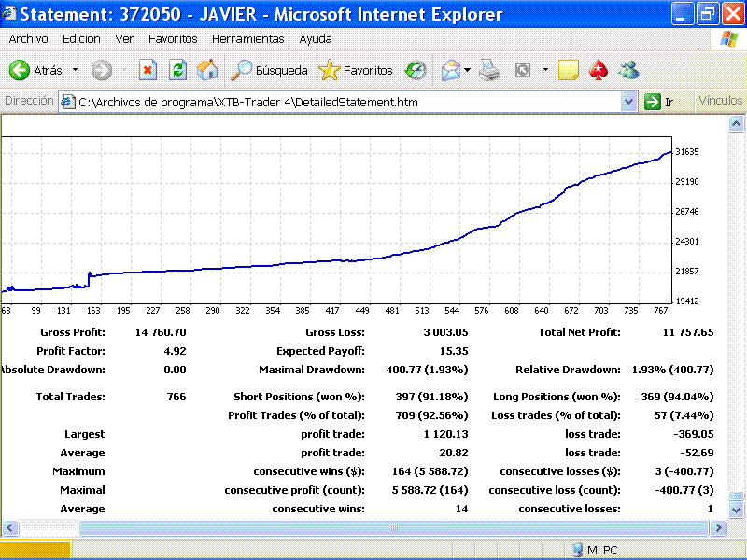Screen dimensions: 747x560
Task: Expand the address bar dropdown arrow
Action: tap(628, 102)
